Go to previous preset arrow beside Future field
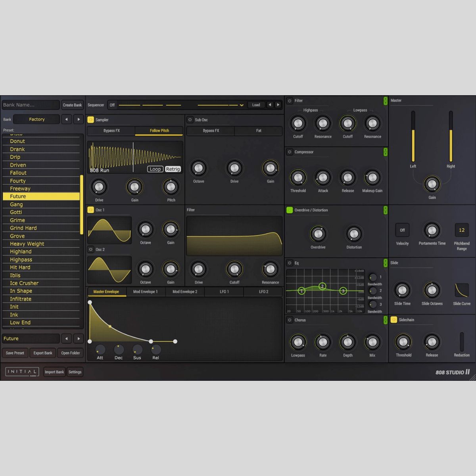Image resolution: width=476 pixels, height=476 pixels. pos(66,339)
